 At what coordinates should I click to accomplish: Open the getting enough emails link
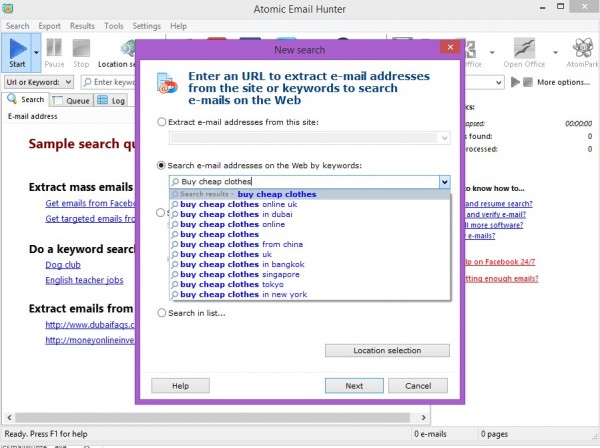(502, 279)
